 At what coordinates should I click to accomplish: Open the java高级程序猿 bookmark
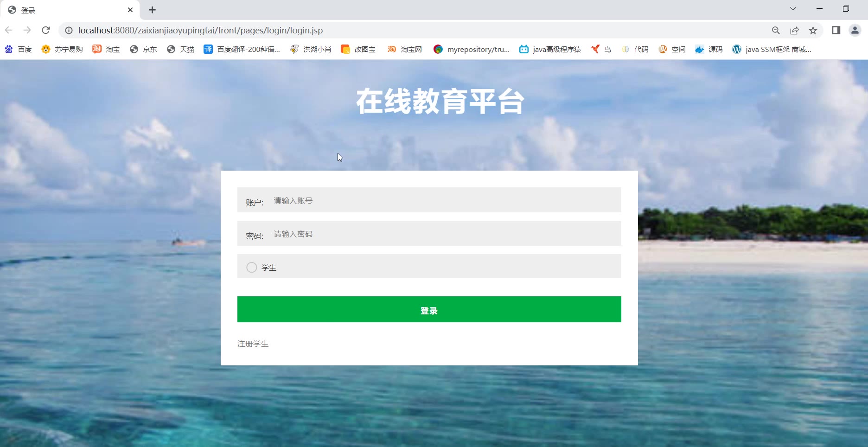[550, 49]
